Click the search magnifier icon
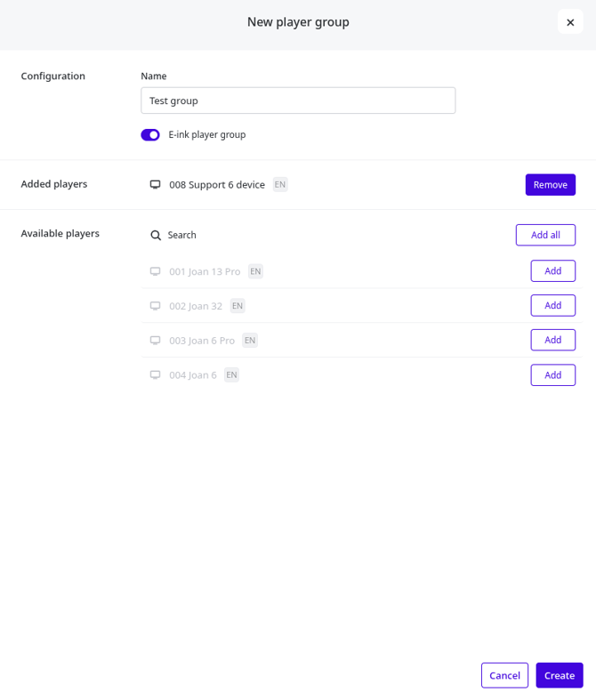This screenshot has height=700, width=596. pyautogui.click(x=156, y=236)
